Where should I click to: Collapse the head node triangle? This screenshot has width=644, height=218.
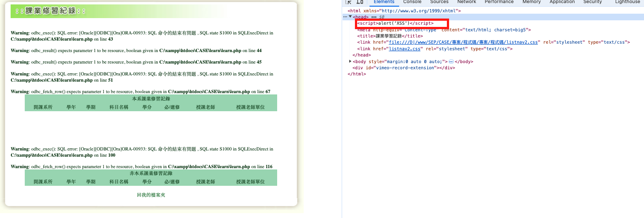tap(351, 17)
